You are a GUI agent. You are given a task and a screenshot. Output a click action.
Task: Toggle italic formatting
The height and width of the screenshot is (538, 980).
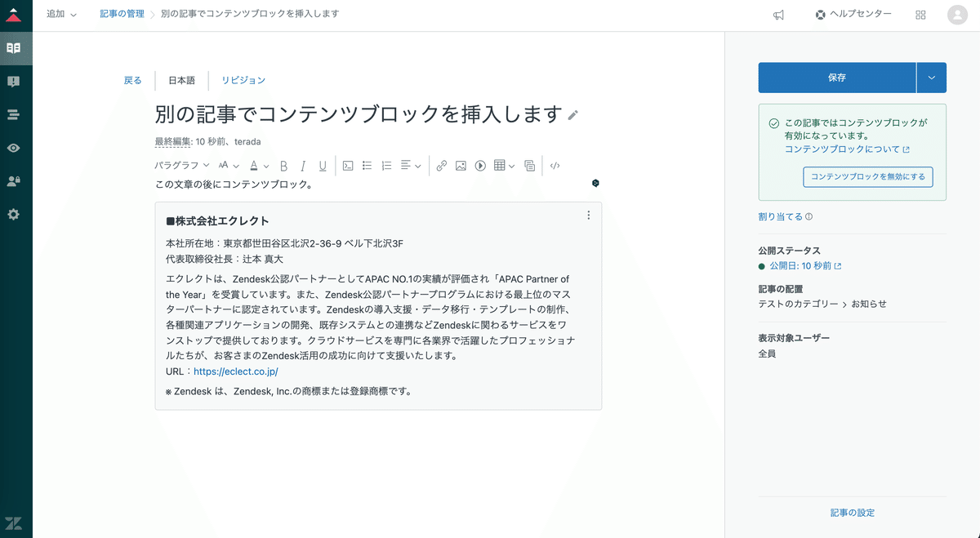(x=303, y=166)
